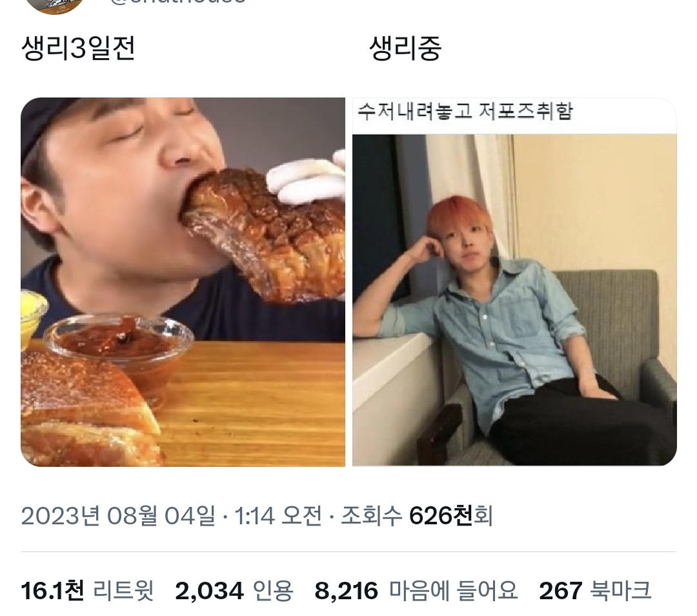Select the tweet text 생리3일전
The width and height of the screenshot is (697, 616).
click(x=78, y=48)
